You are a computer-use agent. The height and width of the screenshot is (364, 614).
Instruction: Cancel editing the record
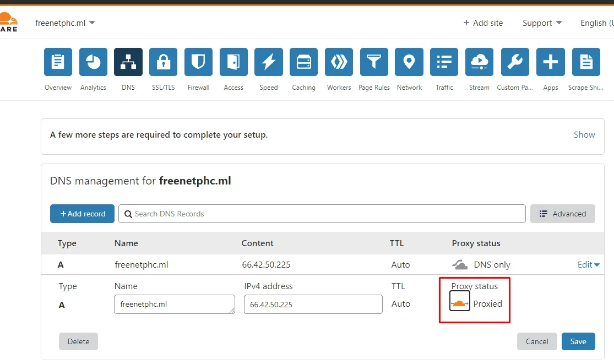point(537,341)
